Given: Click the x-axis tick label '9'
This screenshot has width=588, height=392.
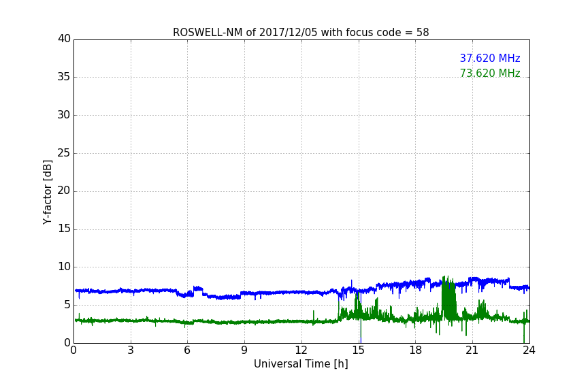Looking at the screenshot, I should pos(244,350).
